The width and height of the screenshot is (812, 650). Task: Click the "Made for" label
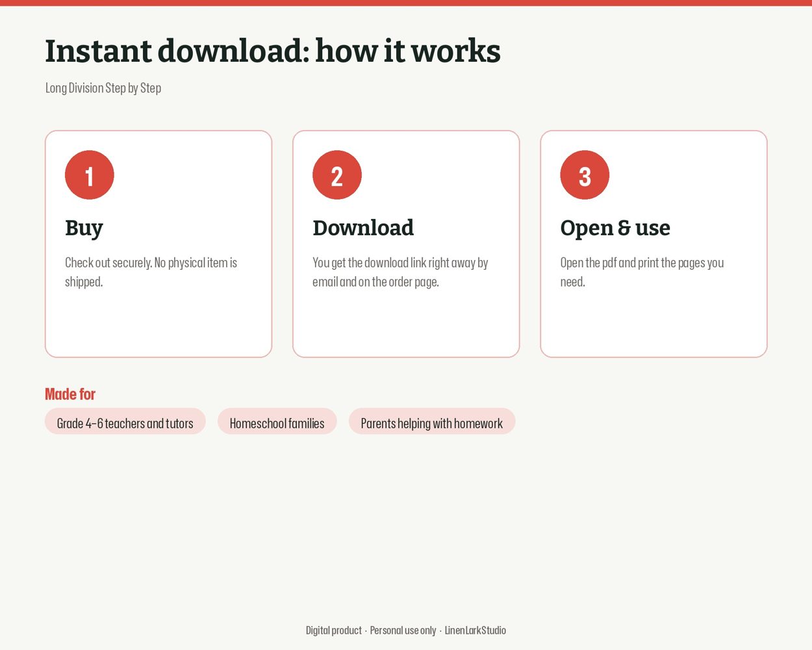tap(70, 394)
